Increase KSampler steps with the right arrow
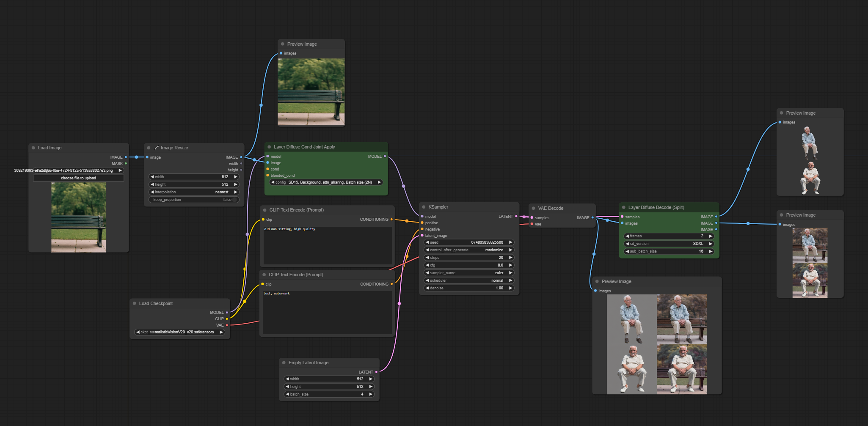This screenshot has height=426, width=868. point(511,258)
